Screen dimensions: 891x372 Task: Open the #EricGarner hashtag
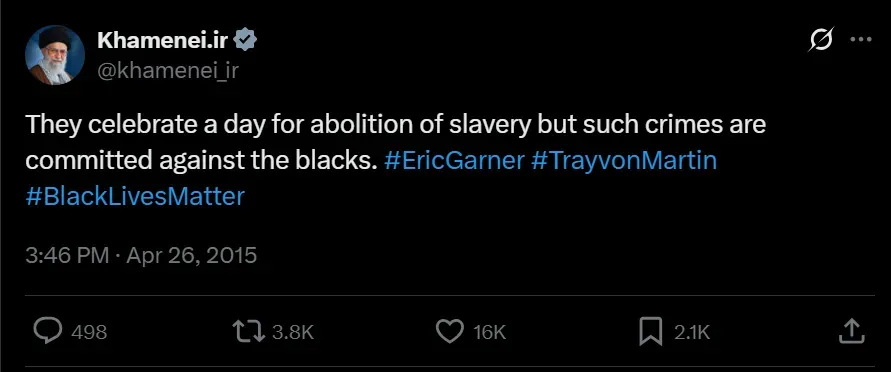pyautogui.click(x=454, y=161)
